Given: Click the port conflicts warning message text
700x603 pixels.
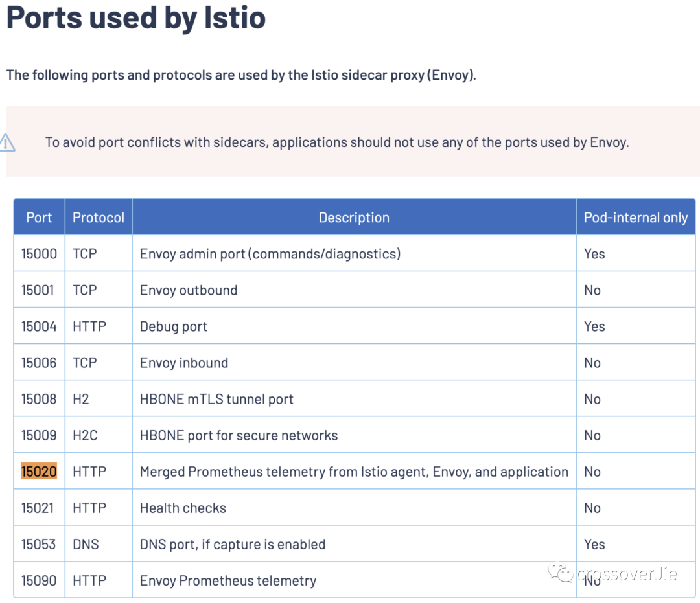Looking at the screenshot, I should click(x=337, y=142).
